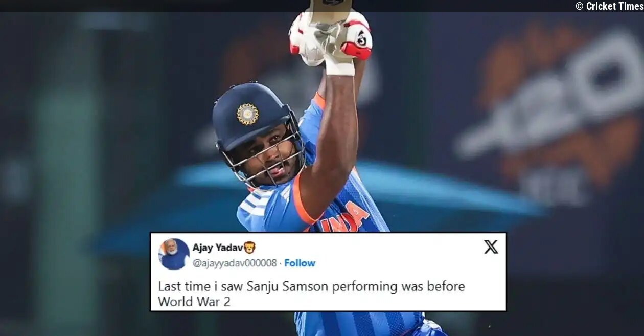
Task: Click the copyright symbol before Cricket Times
Action: tap(579, 6)
